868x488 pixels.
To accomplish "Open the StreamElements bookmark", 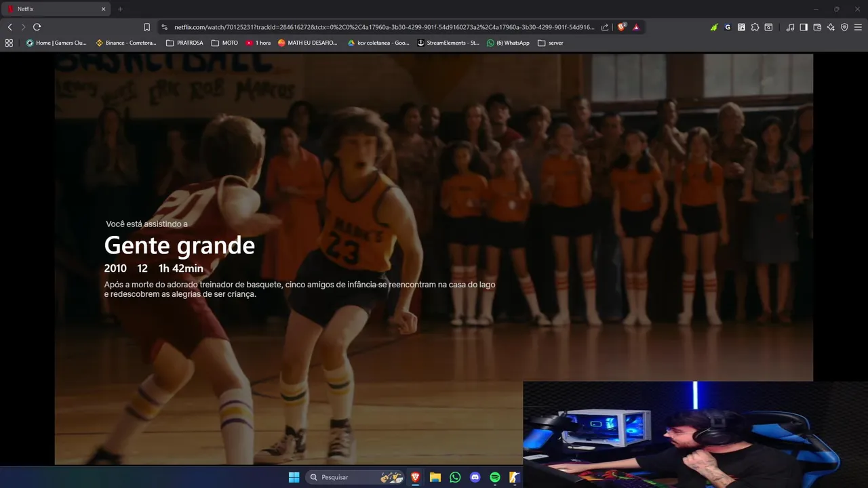I will pos(448,43).
